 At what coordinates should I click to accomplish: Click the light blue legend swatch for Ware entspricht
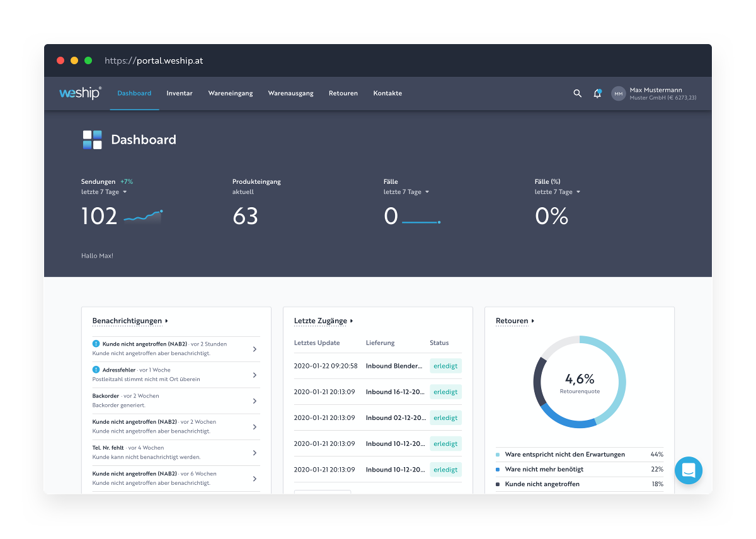tap(498, 455)
